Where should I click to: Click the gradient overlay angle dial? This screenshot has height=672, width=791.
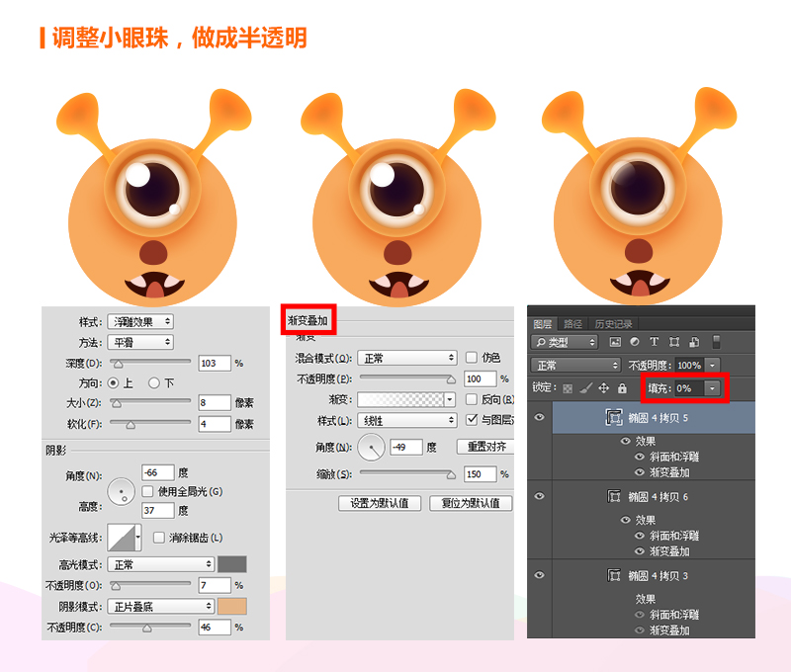372,447
